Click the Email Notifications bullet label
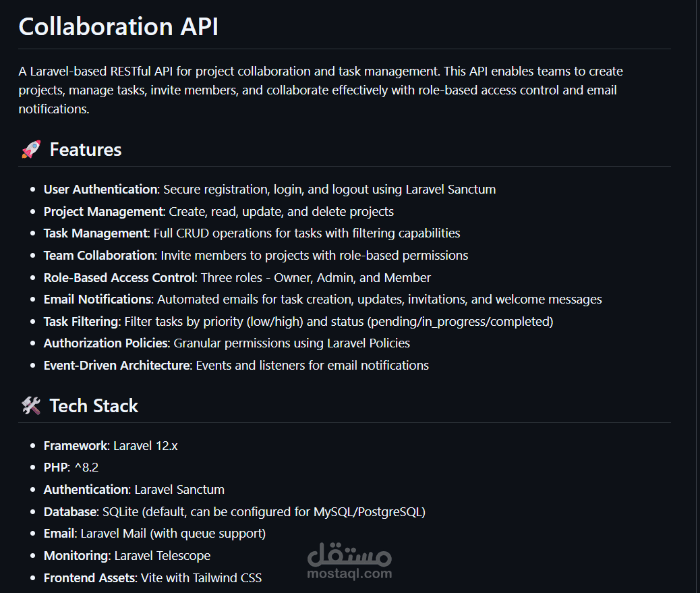Image resolution: width=700 pixels, height=593 pixels. 98,299
